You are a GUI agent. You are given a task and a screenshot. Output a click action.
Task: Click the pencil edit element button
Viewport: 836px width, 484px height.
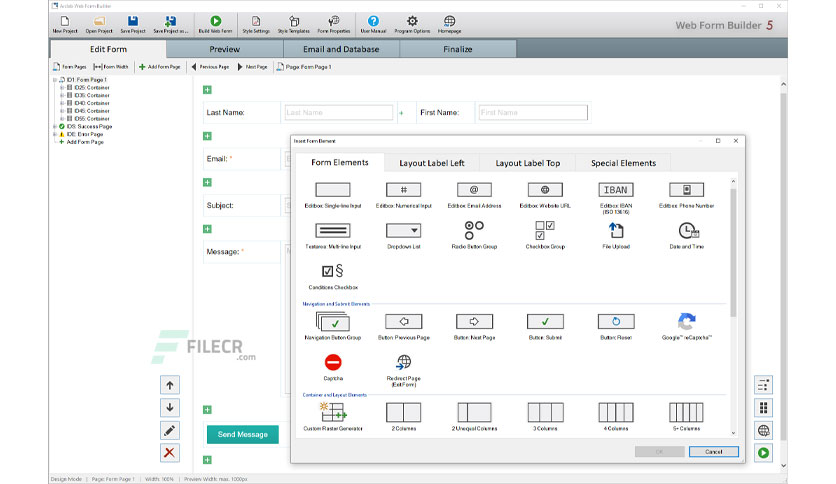coord(170,430)
